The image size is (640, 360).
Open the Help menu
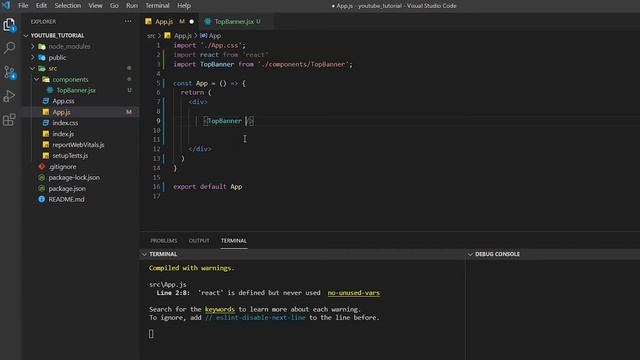tap(184, 6)
